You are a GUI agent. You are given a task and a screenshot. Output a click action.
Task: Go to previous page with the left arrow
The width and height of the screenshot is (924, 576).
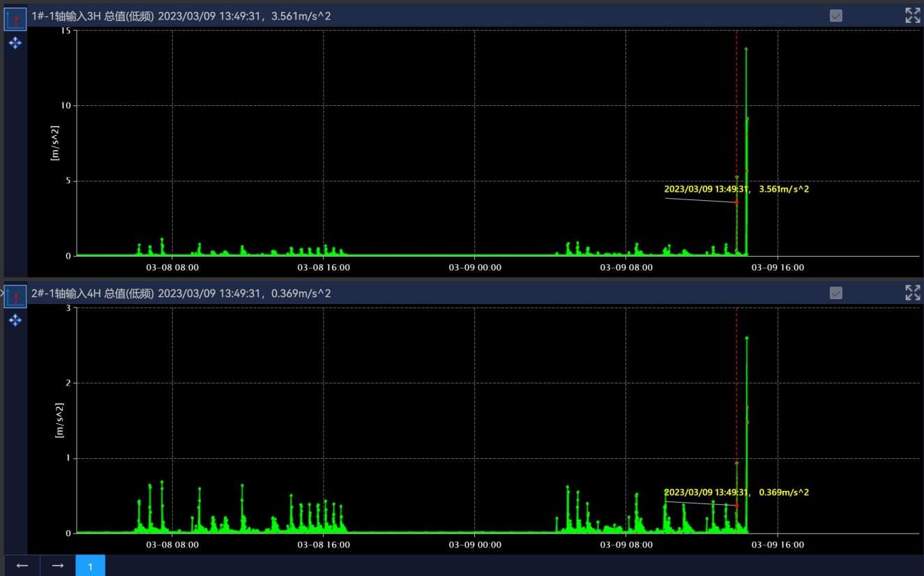point(22,566)
